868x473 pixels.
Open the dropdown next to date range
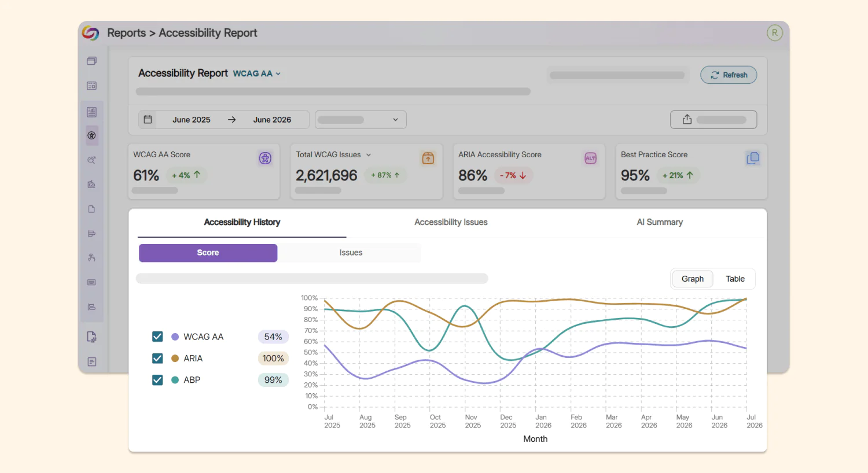click(x=361, y=120)
